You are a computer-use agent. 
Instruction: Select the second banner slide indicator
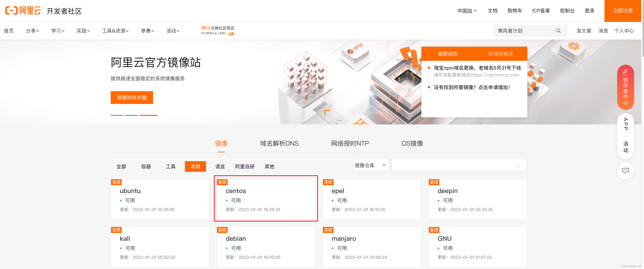[x=132, y=115]
